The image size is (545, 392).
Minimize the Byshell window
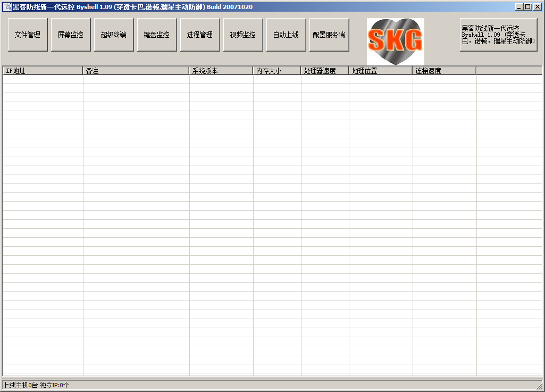pyautogui.click(x=519, y=7)
